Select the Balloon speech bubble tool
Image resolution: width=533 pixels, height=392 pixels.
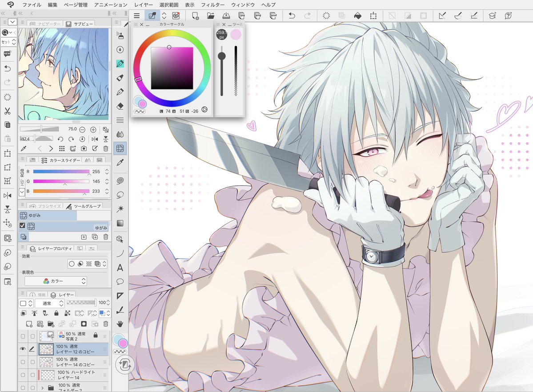click(x=120, y=281)
